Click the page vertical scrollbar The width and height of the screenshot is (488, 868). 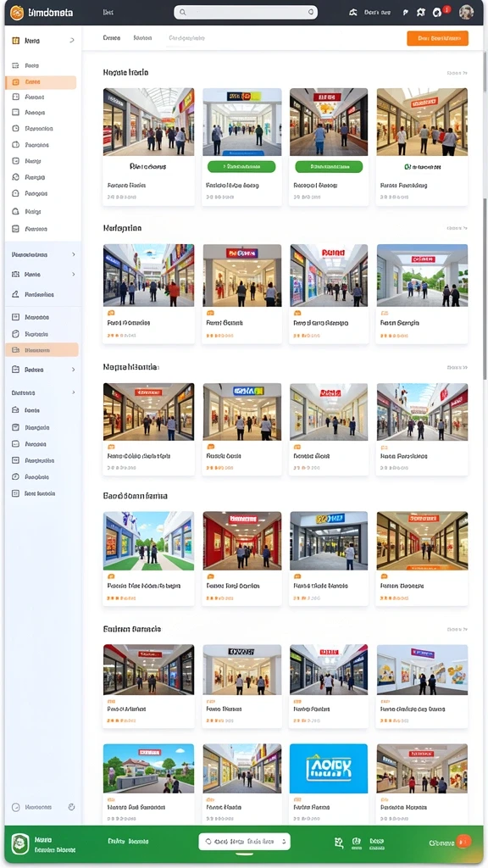point(485,221)
